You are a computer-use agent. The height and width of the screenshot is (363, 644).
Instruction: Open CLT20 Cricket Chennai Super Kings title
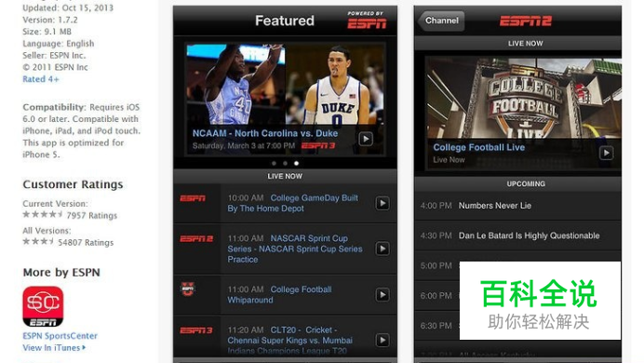tap(290, 340)
